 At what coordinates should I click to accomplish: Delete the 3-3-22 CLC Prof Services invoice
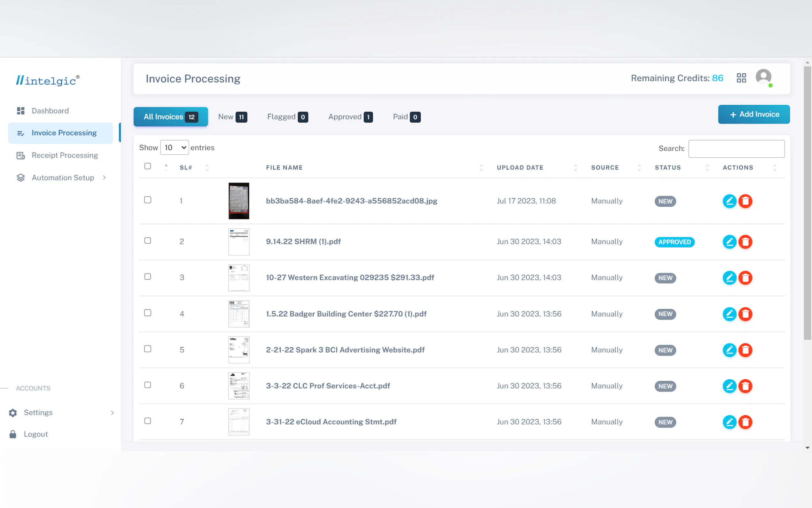745,386
